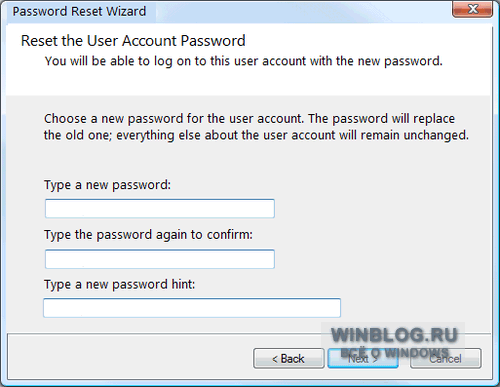Select the new password hint field
This screenshot has height=387, width=500.
click(192, 308)
